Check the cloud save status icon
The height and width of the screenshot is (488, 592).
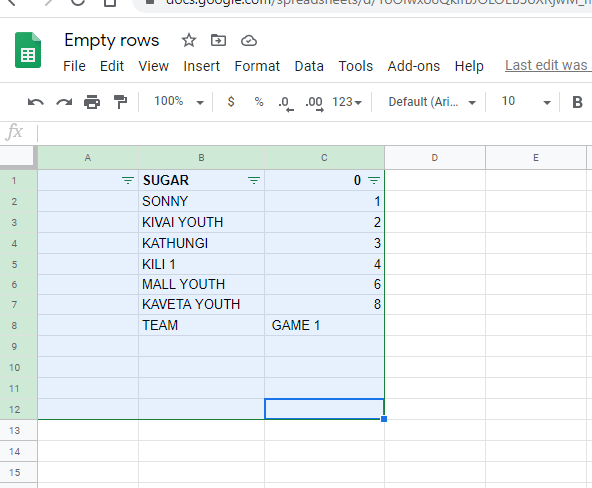[x=249, y=40]
